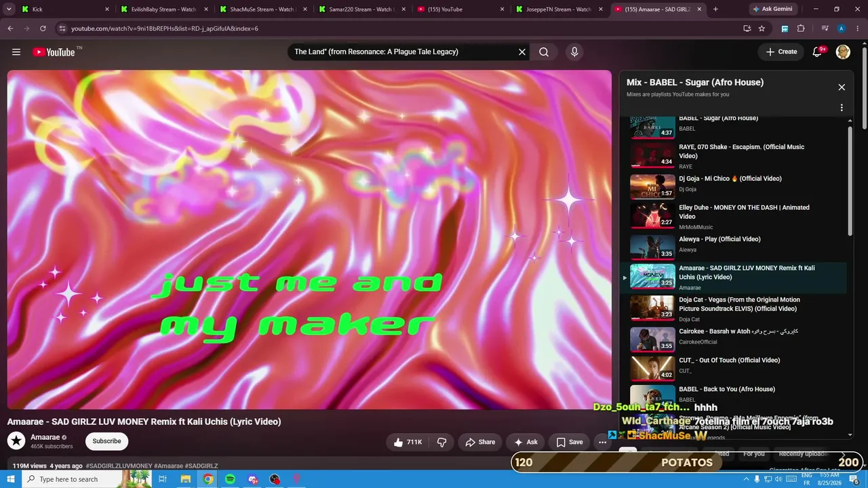Go back in Chrome
868x488 pixels.
pos(10,28)
